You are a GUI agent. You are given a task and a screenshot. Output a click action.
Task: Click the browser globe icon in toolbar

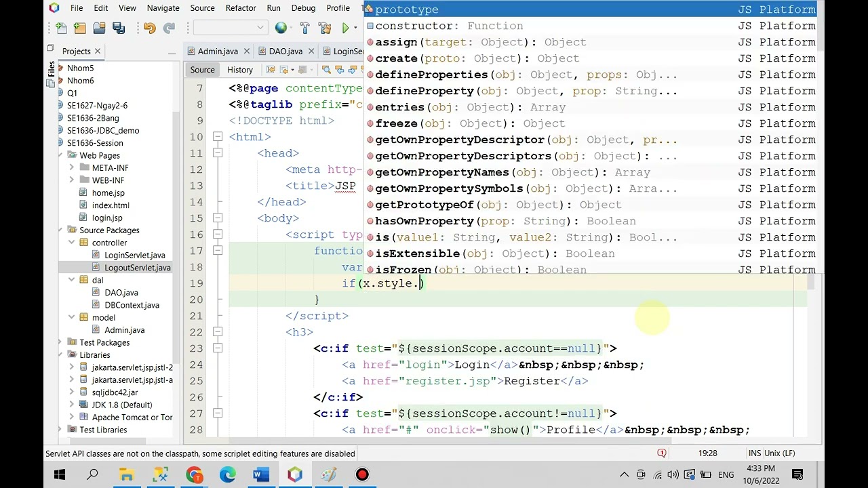(x=281, y=28)
